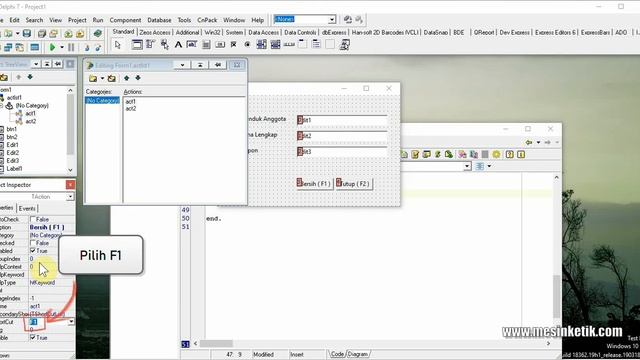Click the code editor vertical scrollbar thumb
640x360 pixels.
pos(557,296)
